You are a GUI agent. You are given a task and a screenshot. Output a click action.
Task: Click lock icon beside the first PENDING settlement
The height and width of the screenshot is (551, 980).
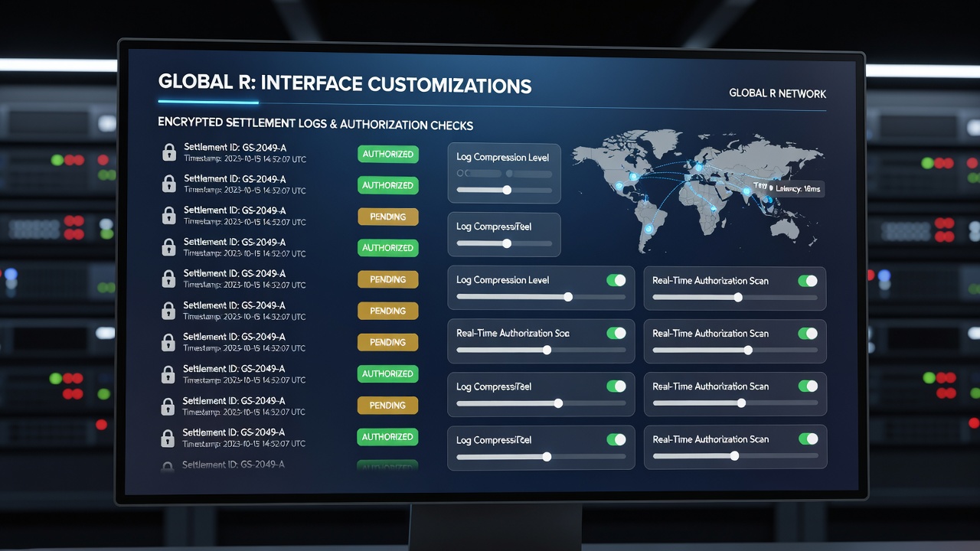[168, 215]
